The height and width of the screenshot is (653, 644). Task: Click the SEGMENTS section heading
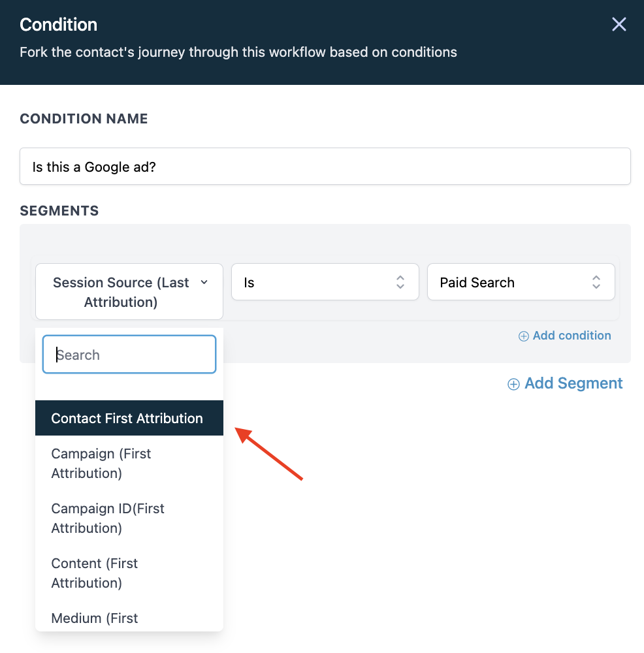point(59,211)
